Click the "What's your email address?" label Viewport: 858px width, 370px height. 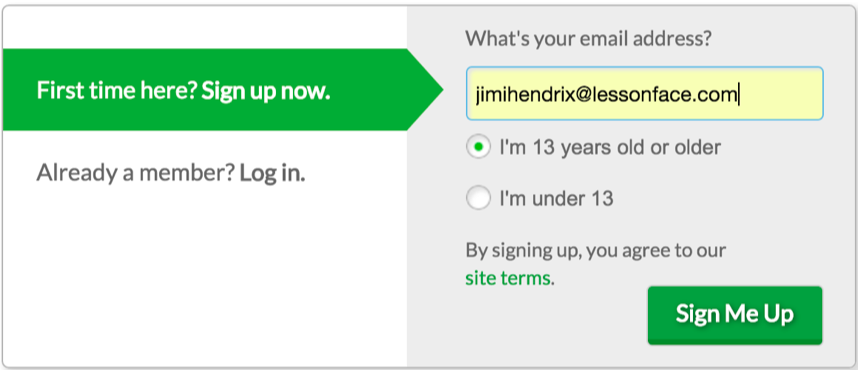588,39
